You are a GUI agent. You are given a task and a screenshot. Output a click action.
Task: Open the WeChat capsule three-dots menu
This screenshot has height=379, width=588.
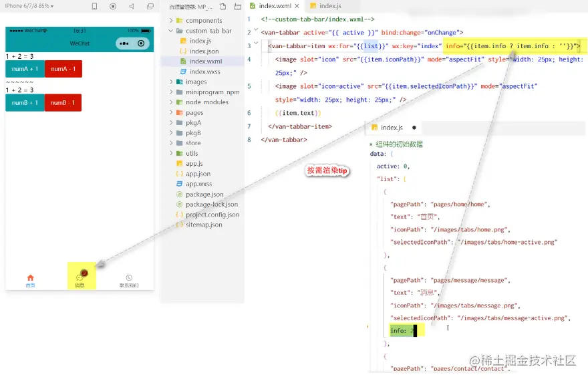(124, 43)
